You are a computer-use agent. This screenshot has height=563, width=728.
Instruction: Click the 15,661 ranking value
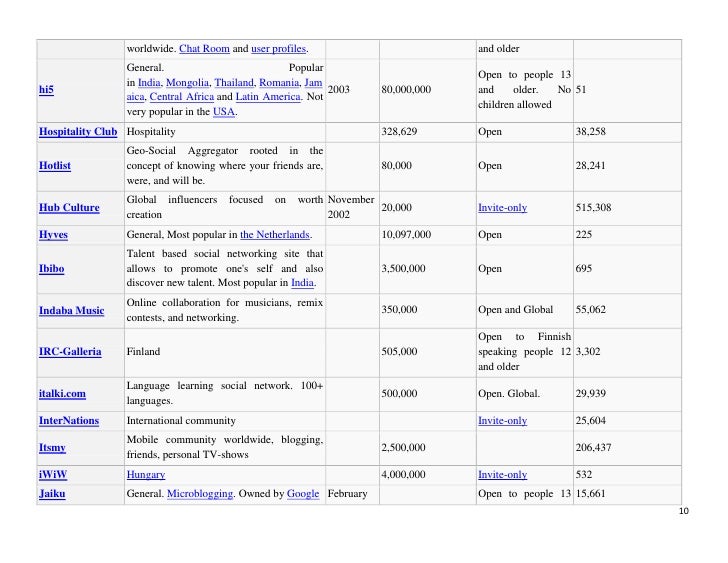(x=591, y=494)
